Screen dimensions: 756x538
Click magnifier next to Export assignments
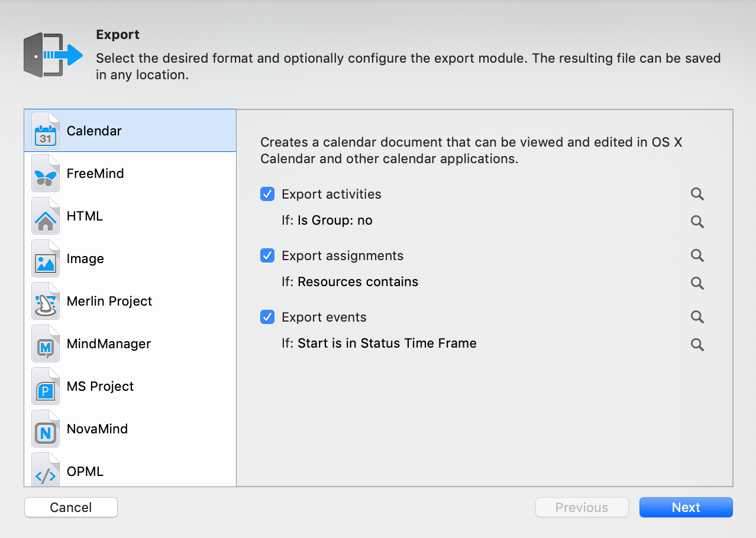click(697, 255)
